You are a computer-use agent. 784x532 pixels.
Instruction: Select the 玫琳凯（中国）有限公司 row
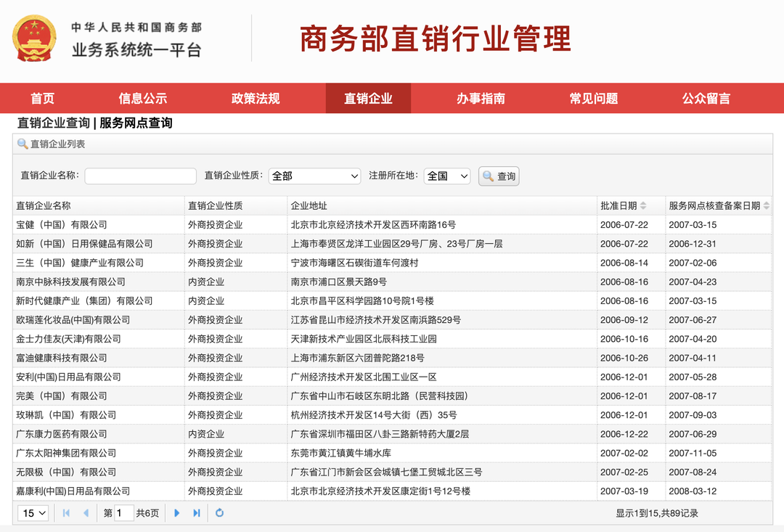[x=392, y=415]
